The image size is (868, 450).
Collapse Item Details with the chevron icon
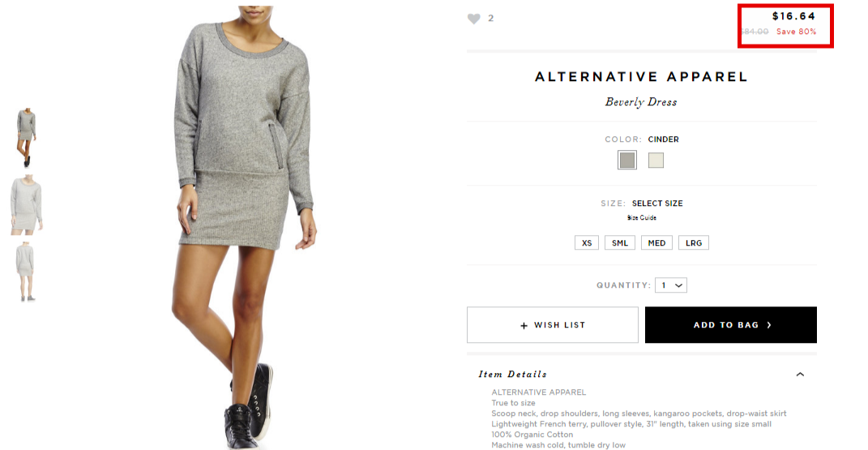pos(800,375)
